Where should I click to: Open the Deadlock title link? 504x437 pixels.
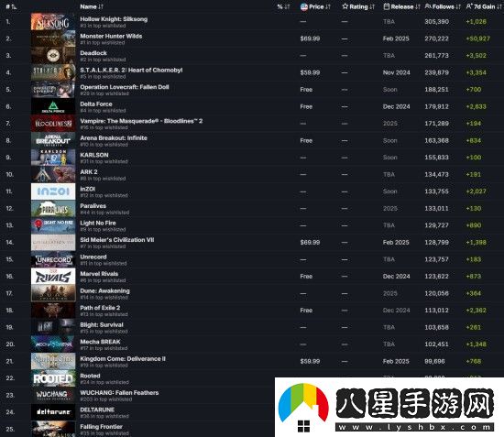[93, 53]
